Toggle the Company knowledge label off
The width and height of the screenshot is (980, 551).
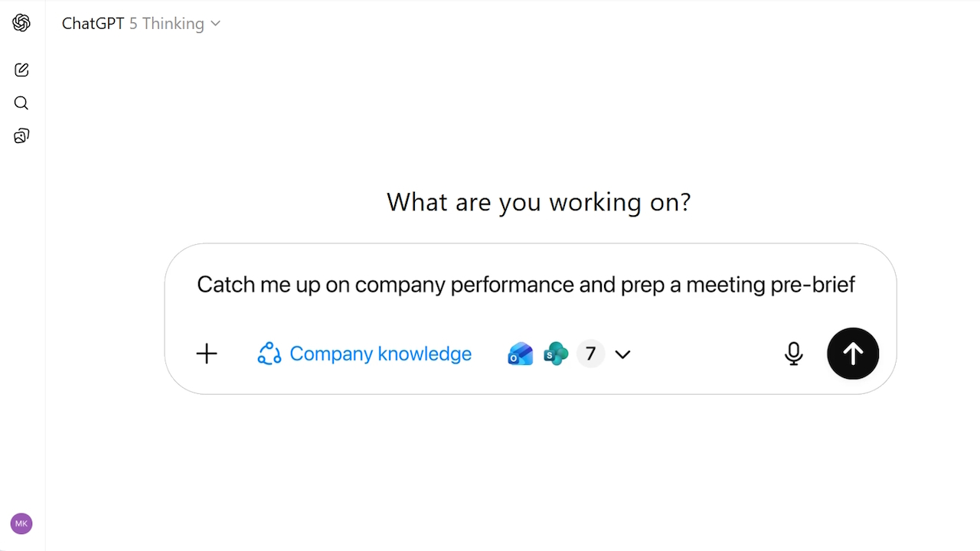381,354
